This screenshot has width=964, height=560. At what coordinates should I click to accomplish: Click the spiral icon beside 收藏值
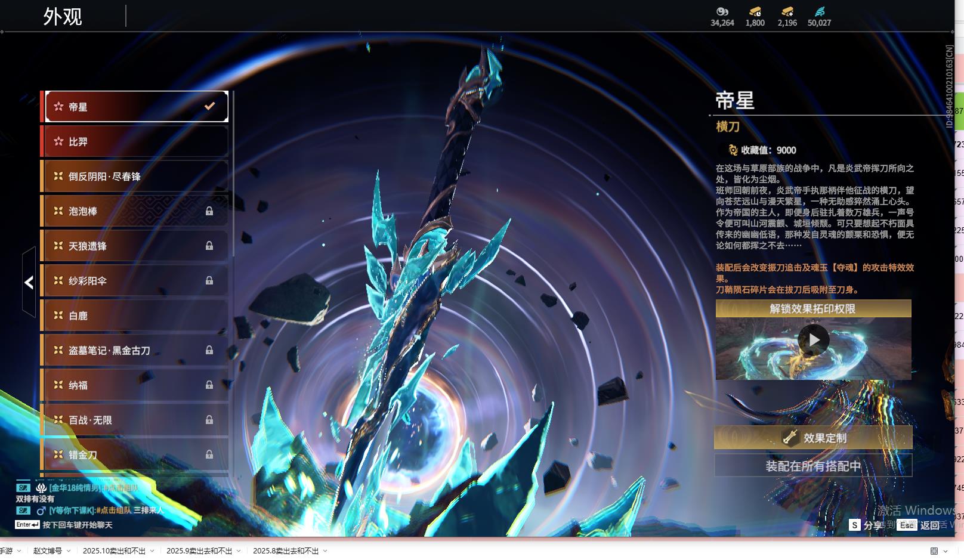tap(733, 150)
